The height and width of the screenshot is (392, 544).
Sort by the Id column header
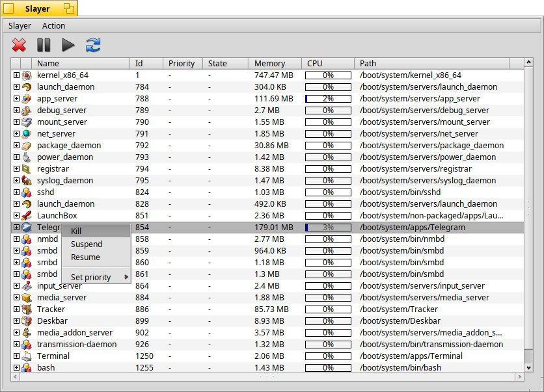tap(146, 64)
